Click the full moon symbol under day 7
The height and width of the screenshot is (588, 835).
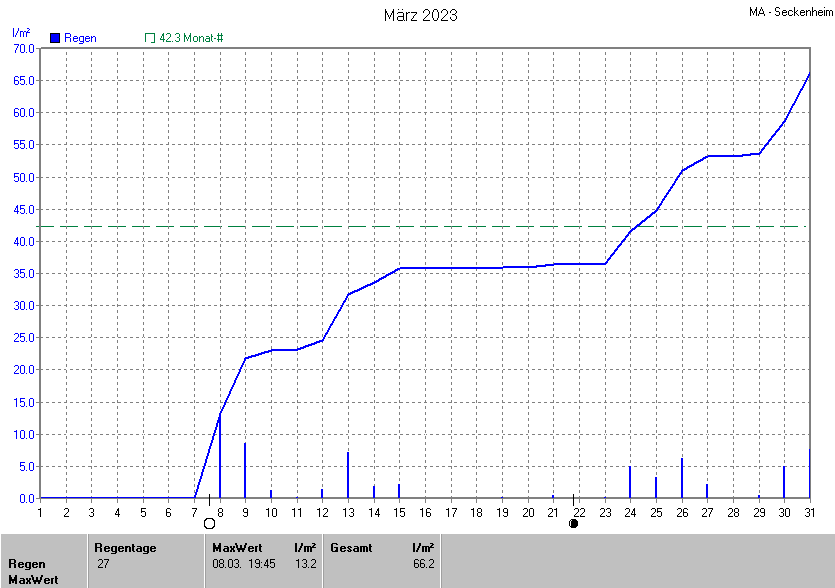[x=209, y=523]
